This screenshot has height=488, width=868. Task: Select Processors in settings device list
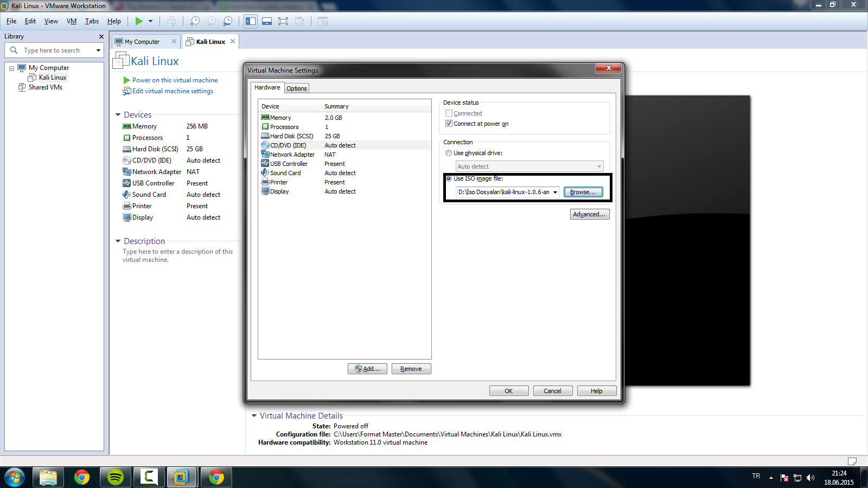345,127
